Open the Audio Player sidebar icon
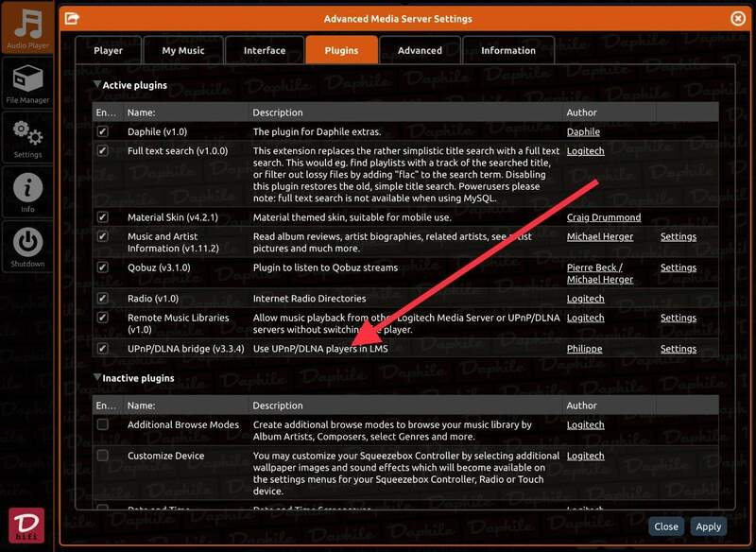 point(27,28)
